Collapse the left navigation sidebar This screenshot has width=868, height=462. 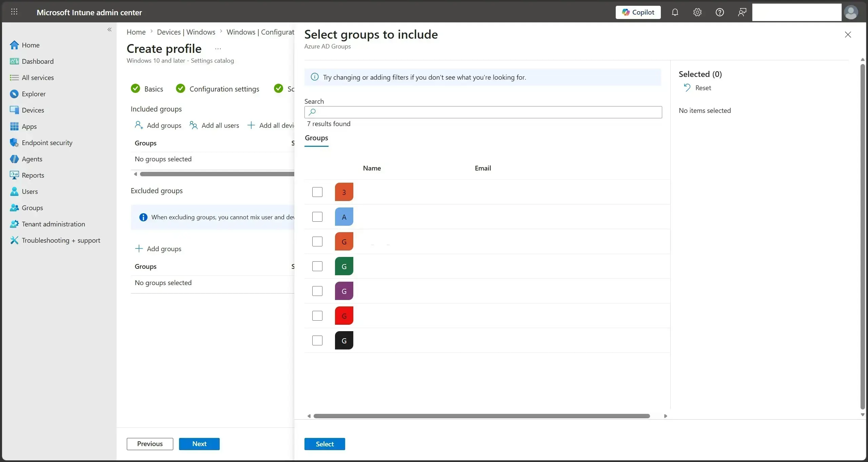pos(110,29)
